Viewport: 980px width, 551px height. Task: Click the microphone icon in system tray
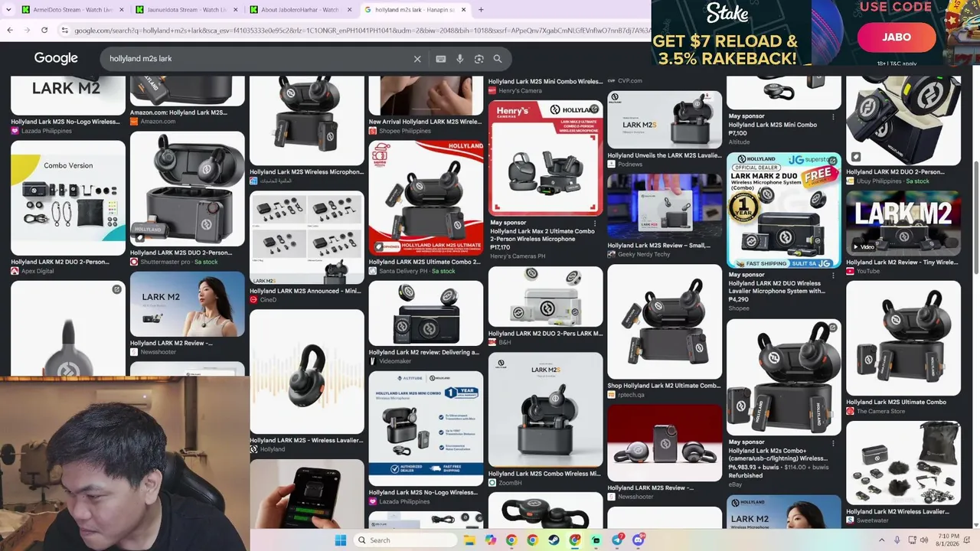coord(897,540)
